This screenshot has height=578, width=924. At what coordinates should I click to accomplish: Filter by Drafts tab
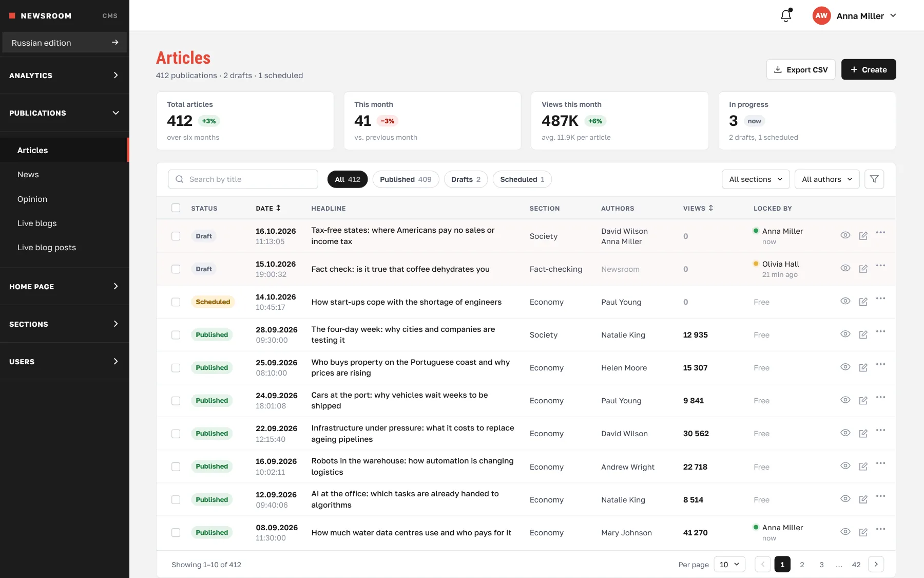coord(466,179)
